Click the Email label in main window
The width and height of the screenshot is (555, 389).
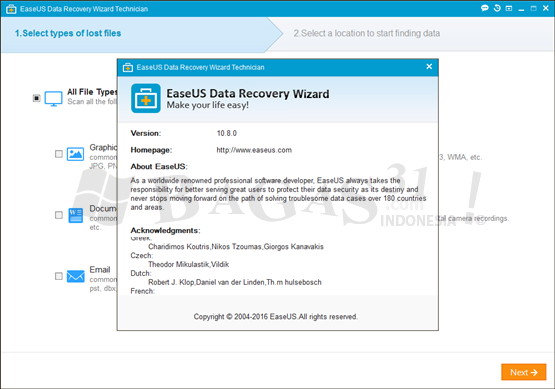coord(100,270)
